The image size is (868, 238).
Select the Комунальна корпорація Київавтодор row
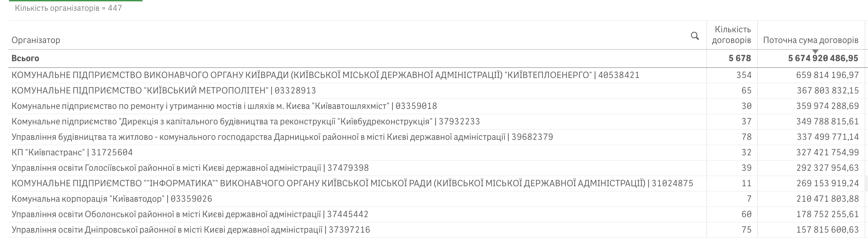pyautogui.click(x=112, y=199)
